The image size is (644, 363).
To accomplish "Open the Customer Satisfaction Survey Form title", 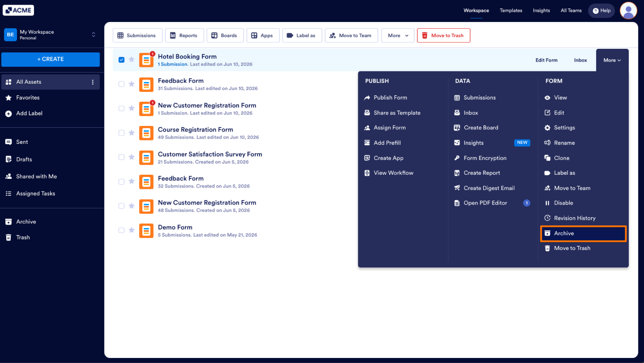I will (210, 154).
